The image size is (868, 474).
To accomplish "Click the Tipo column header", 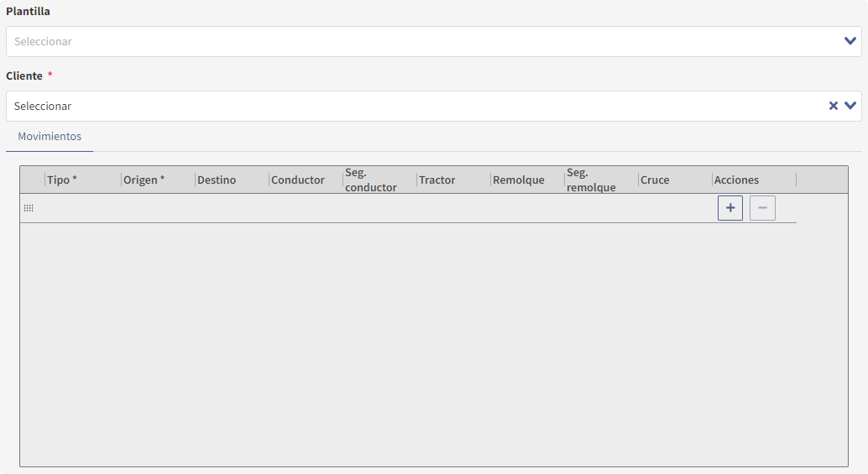I will click(62, 180).
